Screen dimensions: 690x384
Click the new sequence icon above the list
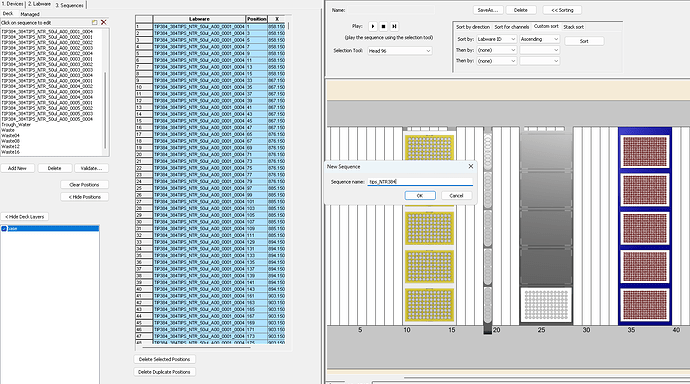pos(95,22)
